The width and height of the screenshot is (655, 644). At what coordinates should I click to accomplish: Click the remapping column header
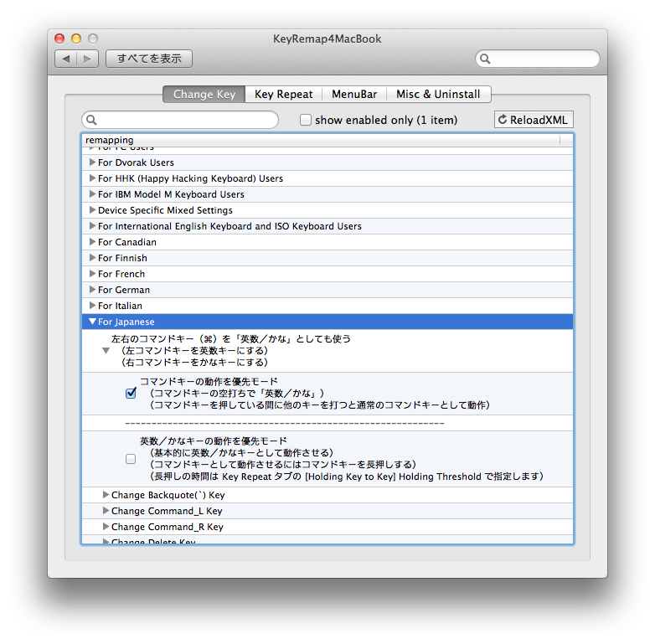point(321,140)
